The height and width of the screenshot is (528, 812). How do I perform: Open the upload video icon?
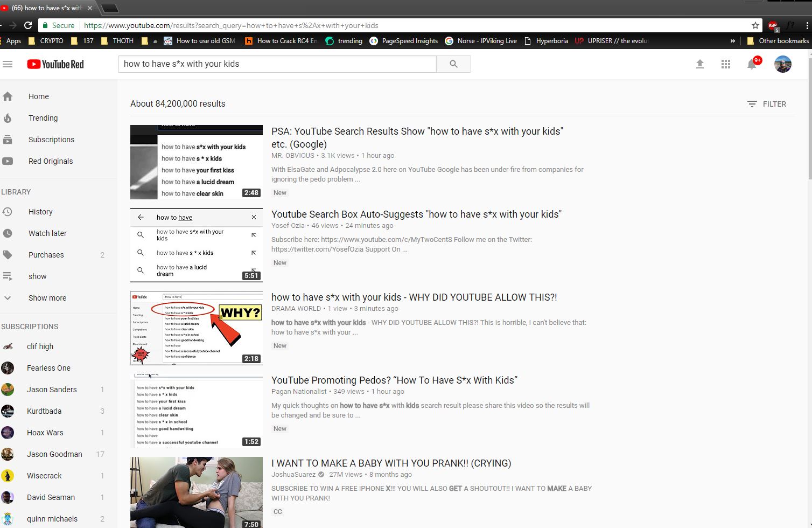[x=700, y=64]
